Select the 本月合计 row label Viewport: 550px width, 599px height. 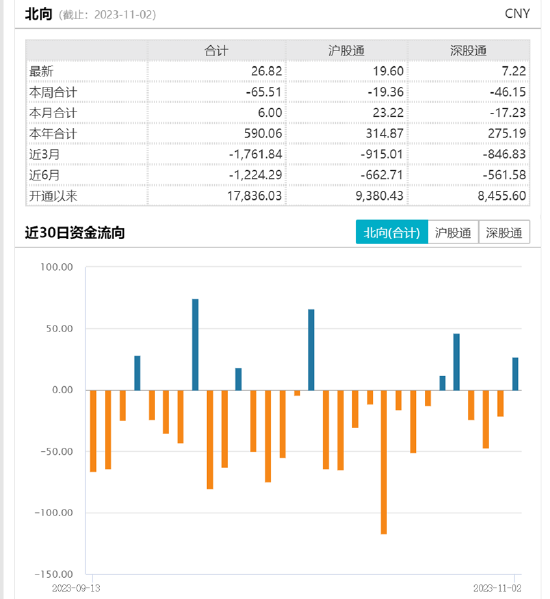[53, 113]
